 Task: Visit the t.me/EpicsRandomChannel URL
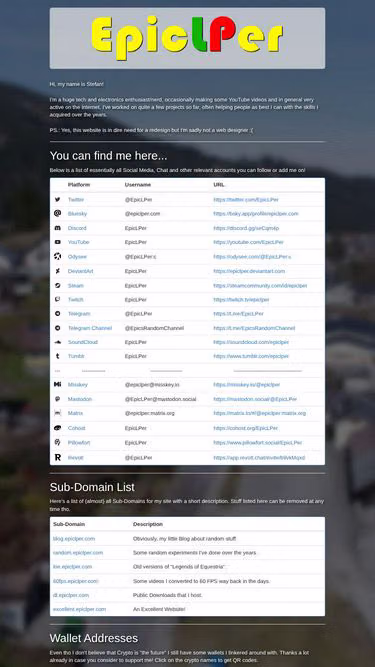point(254,328)
